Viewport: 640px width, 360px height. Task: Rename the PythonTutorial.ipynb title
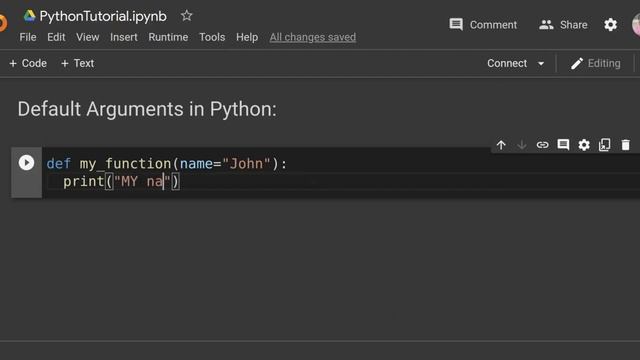103,16
